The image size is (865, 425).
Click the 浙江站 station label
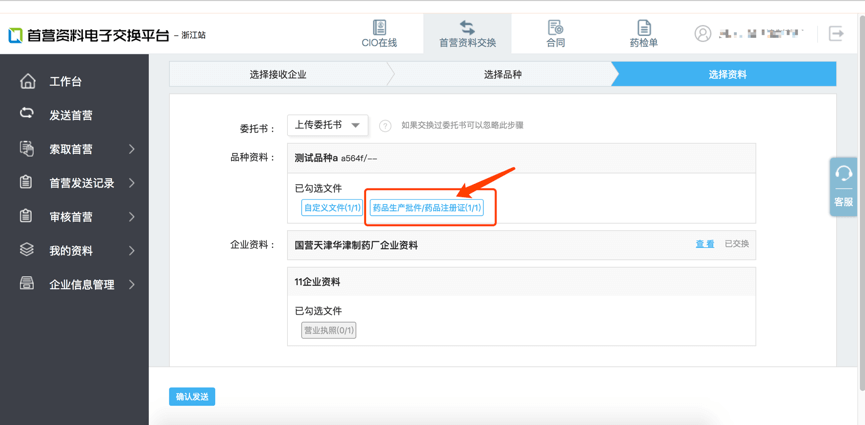[193, 35]
